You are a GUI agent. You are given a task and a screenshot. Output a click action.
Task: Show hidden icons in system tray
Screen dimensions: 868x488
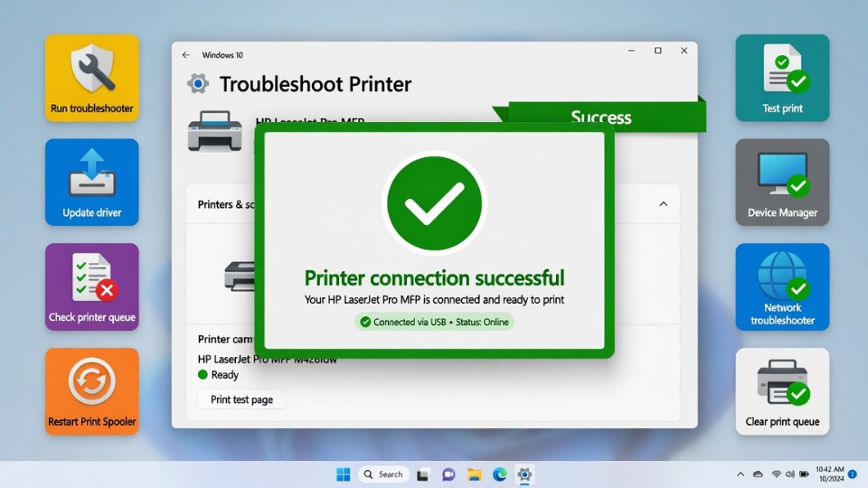click(741, 474)
